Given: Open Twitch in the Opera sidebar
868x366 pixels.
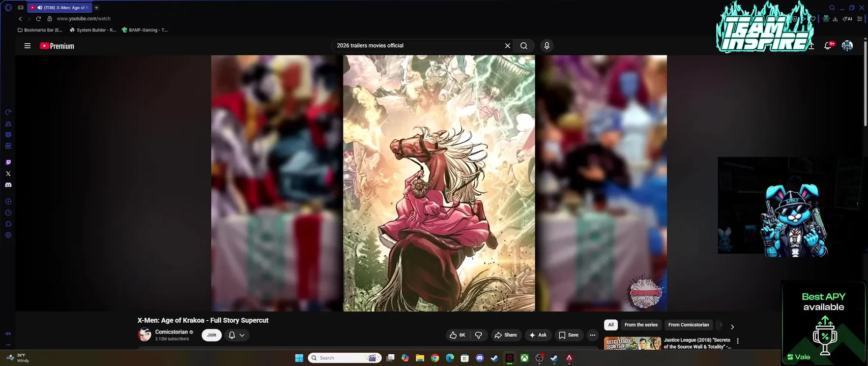Looking at the screenshot, I should coord(8,163).
